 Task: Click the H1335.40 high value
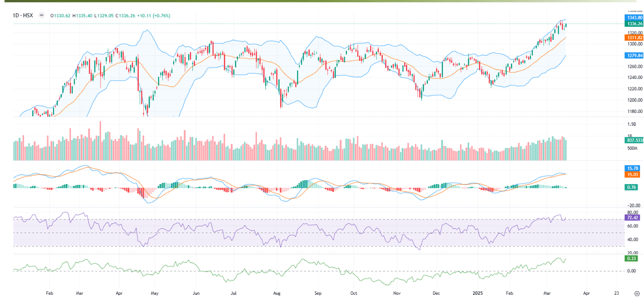pyautogui.click(x=82, y=16)
